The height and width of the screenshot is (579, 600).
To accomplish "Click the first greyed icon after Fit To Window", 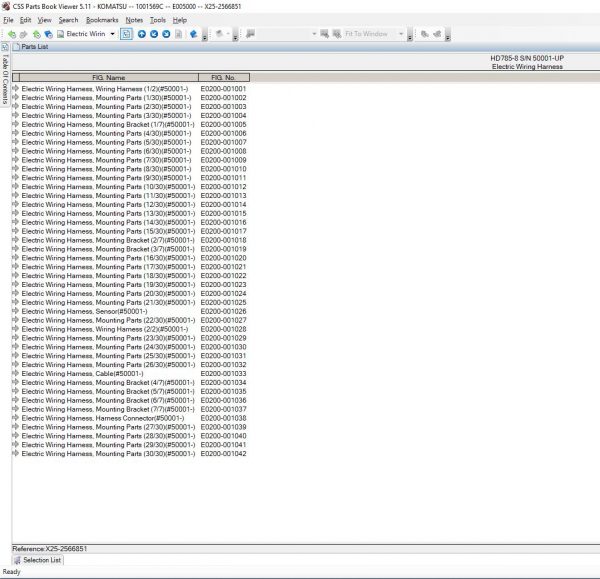I will (425, 34).
